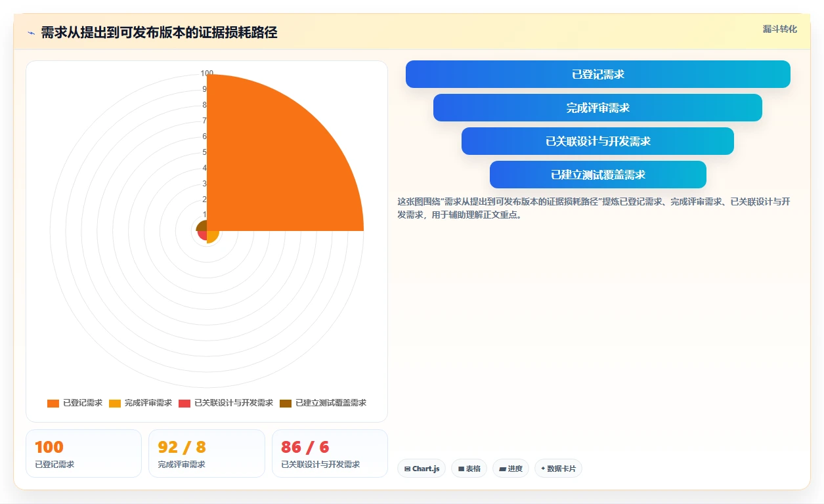Click the sparkle icon in the 数据卡片 tag
The width and height of the screenshot is (824, 504).
pos(543,469)
